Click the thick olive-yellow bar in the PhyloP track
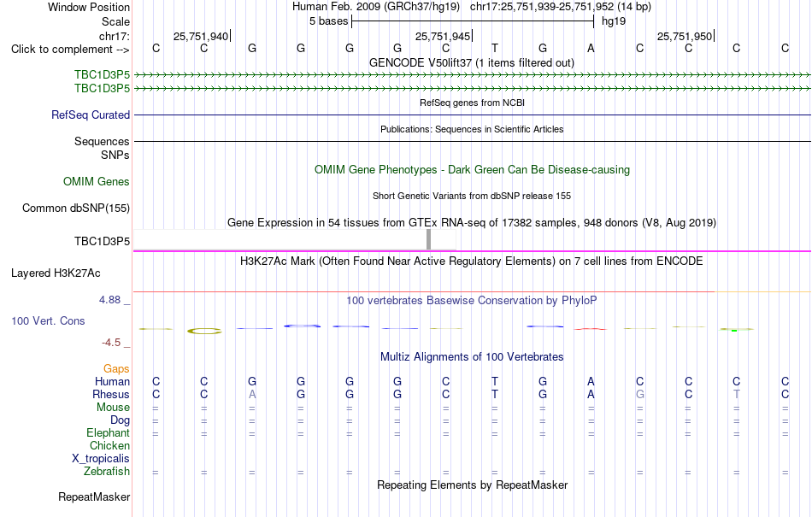Viewport: 812px width, 517px height. (204, 331)
